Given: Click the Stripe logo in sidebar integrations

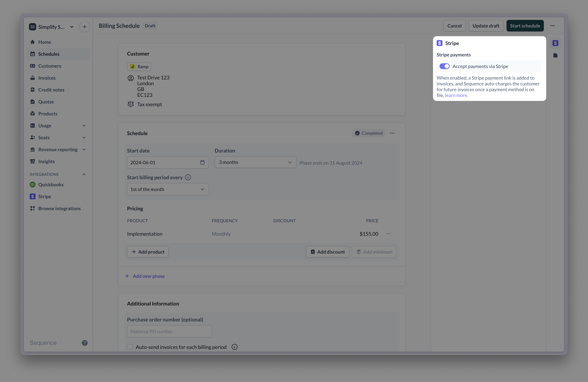Looking at the screenshot, I should tap(33, 196).
